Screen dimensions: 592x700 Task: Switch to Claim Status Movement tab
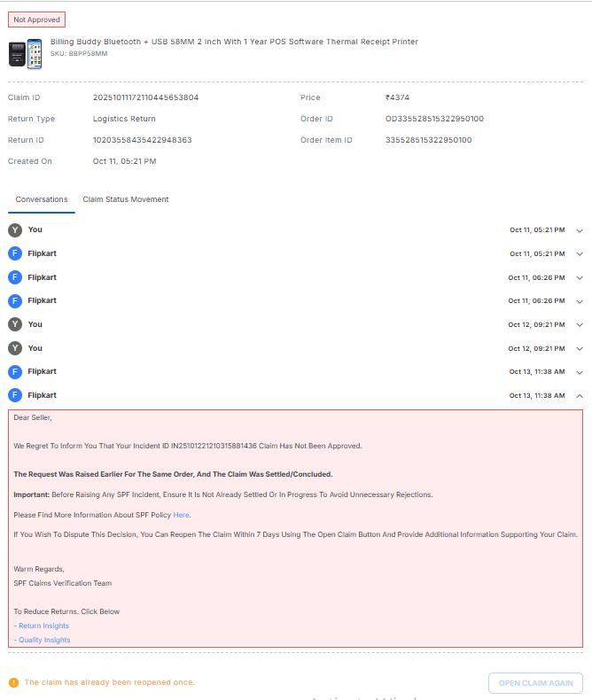[126, 199]
